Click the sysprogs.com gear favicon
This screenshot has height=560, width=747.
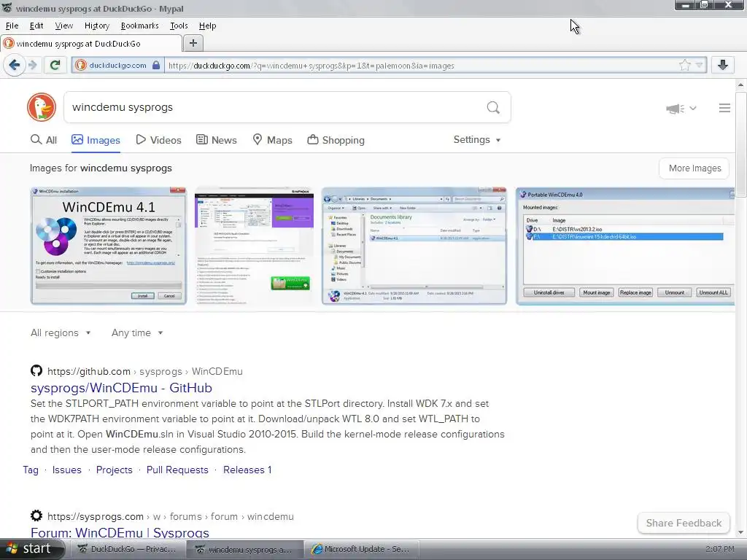coord(36,516)
